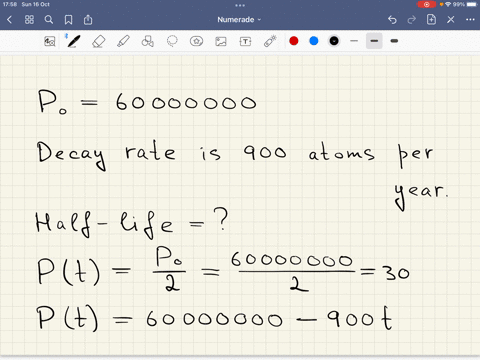
Task: Open the share/export icon
Action: [x=88, y=20]
